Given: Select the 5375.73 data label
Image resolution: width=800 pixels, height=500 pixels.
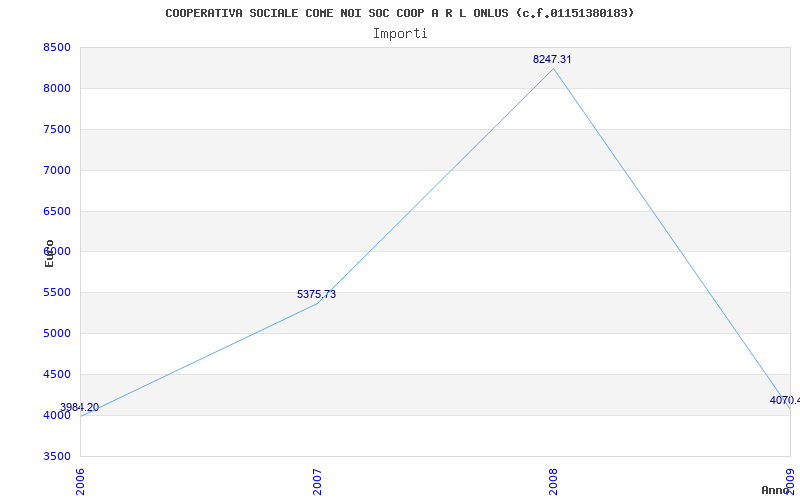Looking at the screenshot, I should click(316, 295).
